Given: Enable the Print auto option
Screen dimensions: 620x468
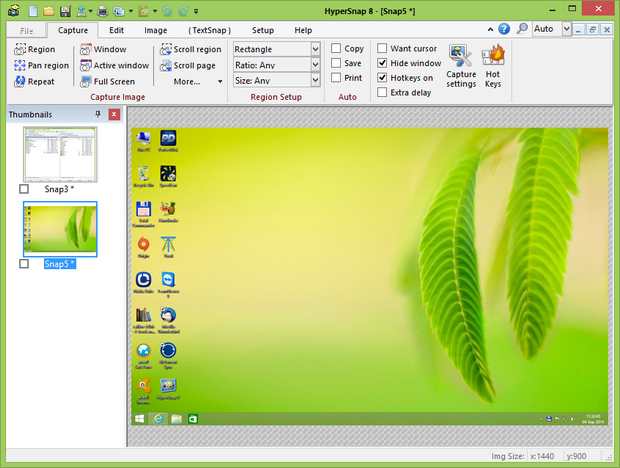Looking at the screenshot, I should [336, 77].
